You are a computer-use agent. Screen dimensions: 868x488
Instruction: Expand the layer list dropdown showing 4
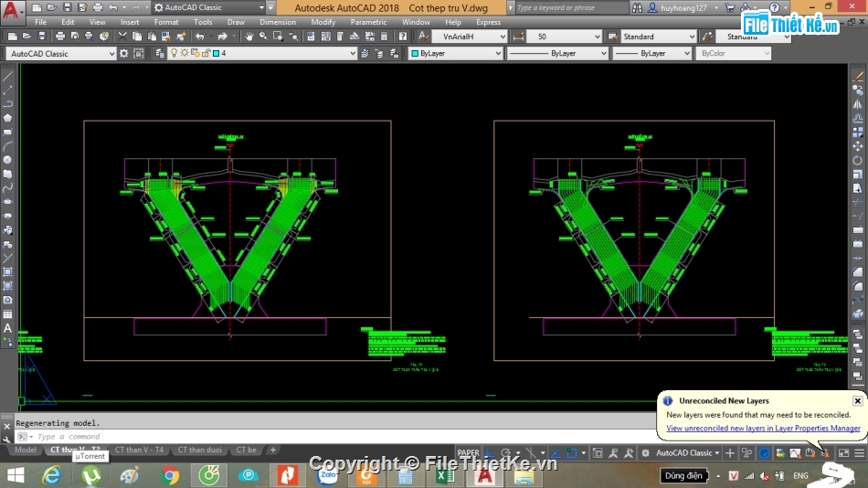click(x=352, y=53)
